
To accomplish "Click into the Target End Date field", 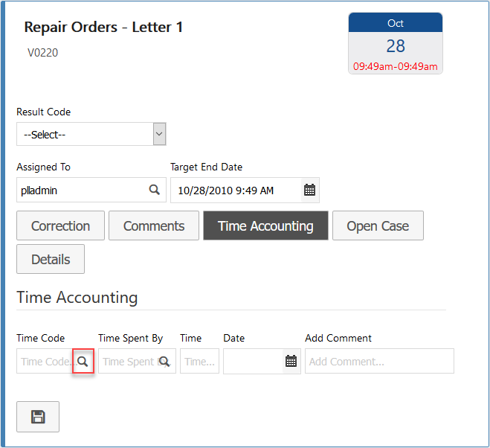I will (x=235, y=190).
